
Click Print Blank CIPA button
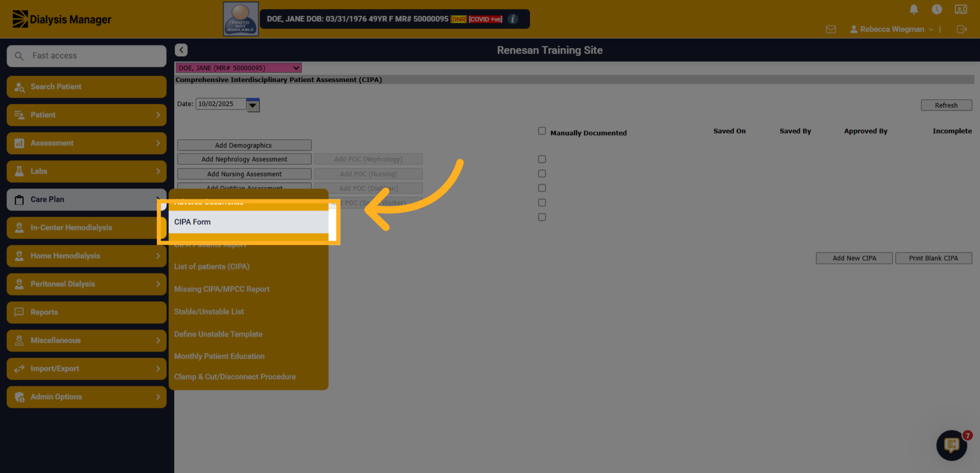pos(933,258)
